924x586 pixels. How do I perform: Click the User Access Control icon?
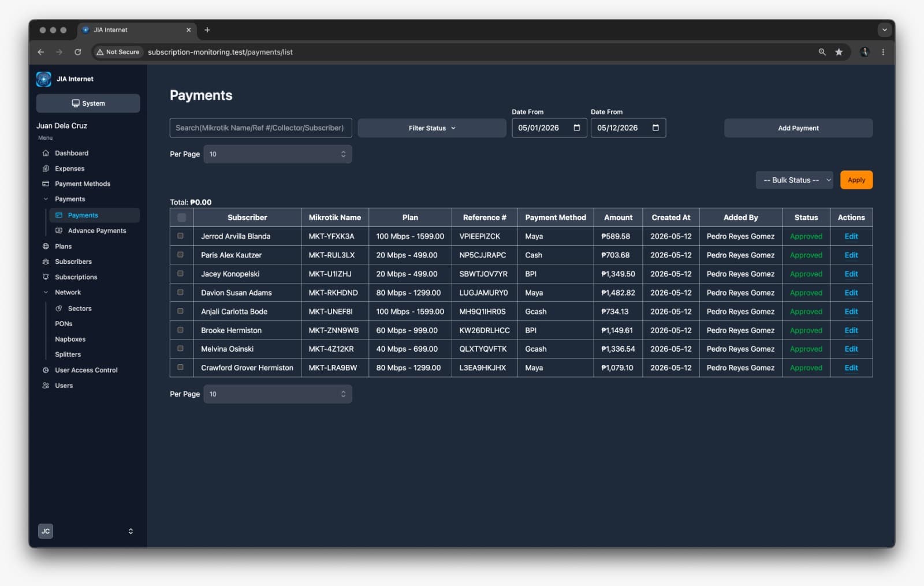[46, 370]
